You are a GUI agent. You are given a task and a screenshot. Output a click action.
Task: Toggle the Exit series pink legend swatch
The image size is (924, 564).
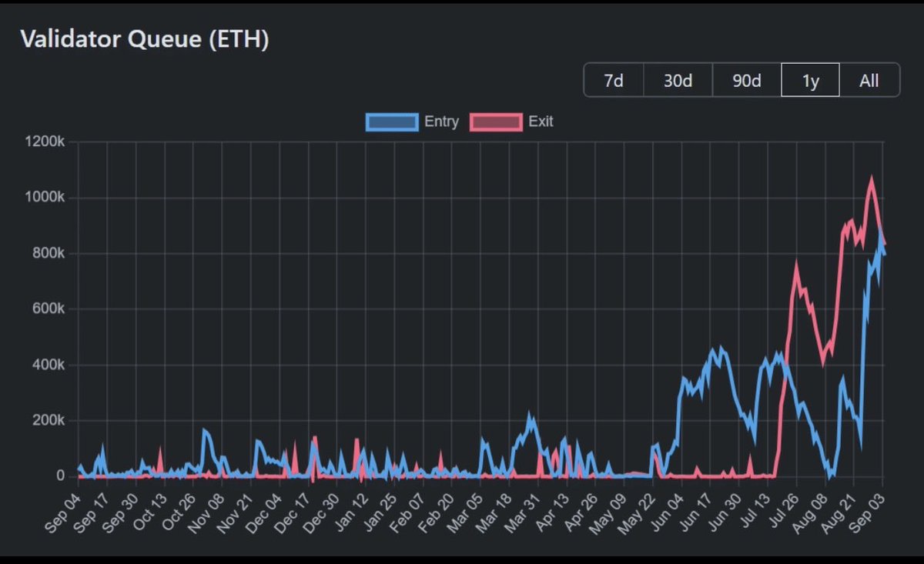pyautogui.click(x=497, y=122)
